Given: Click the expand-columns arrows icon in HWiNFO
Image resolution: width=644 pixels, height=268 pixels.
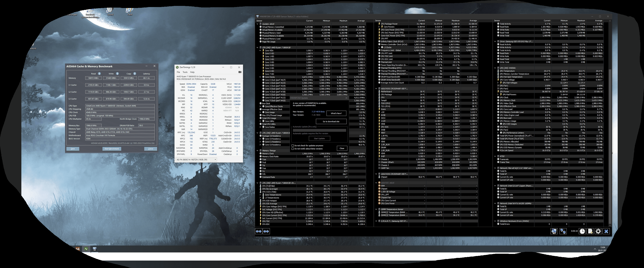Looking at the screenshot, I should tap(259, 232).
